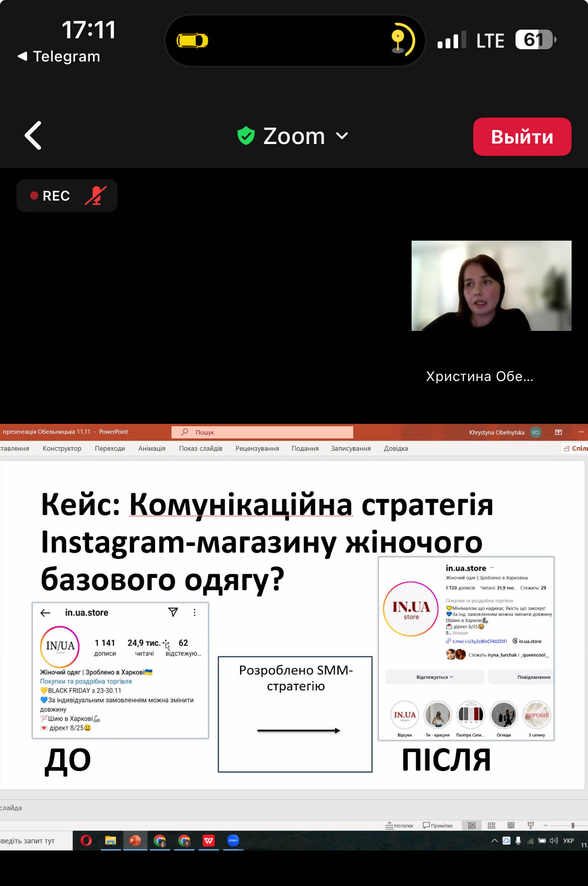This screenshot has height=886, width=588.
Task: Tap the green shield security icon
Action: (246, 136)
